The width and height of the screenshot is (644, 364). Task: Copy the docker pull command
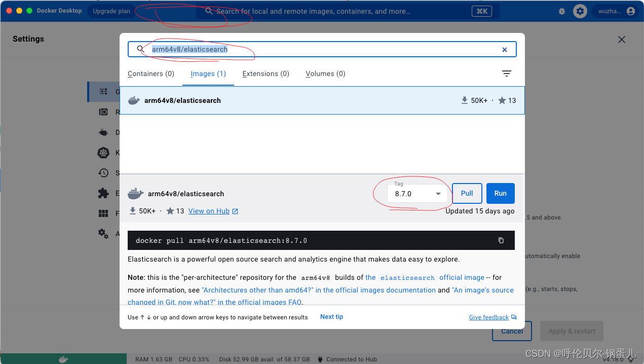tap(501, 240)
